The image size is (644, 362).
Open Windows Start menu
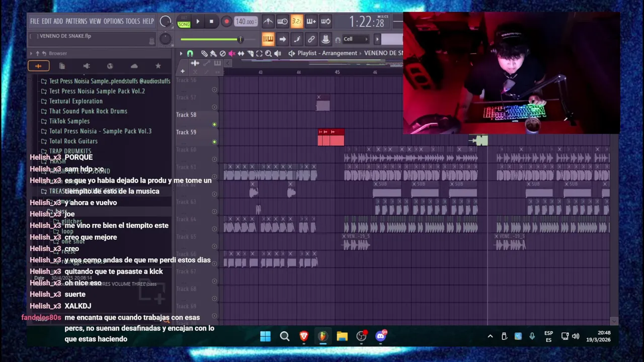(x=265, y=336)
